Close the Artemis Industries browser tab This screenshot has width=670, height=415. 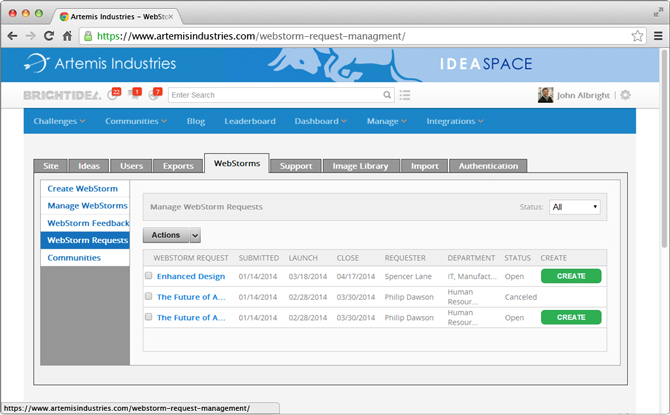(171, 17)
